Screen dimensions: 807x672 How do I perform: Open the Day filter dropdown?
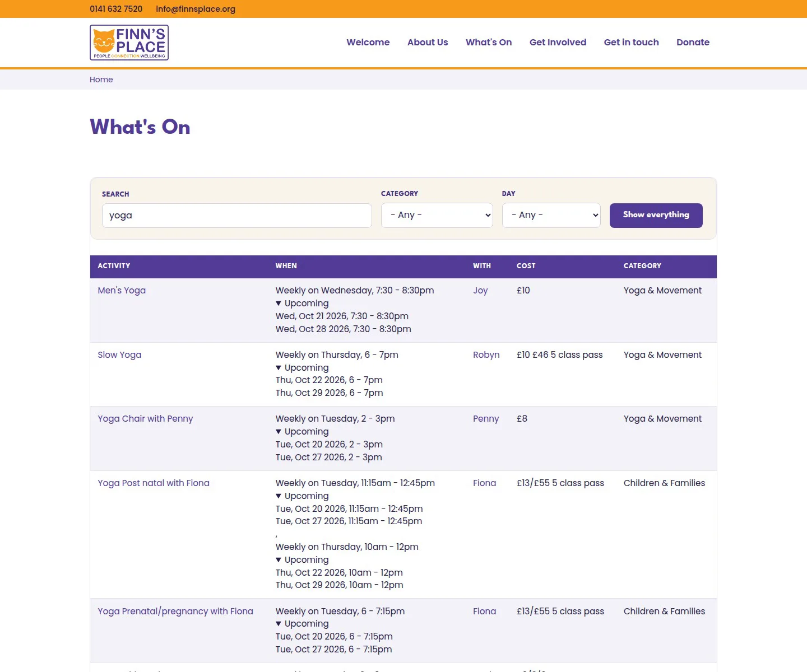[551, 215]
